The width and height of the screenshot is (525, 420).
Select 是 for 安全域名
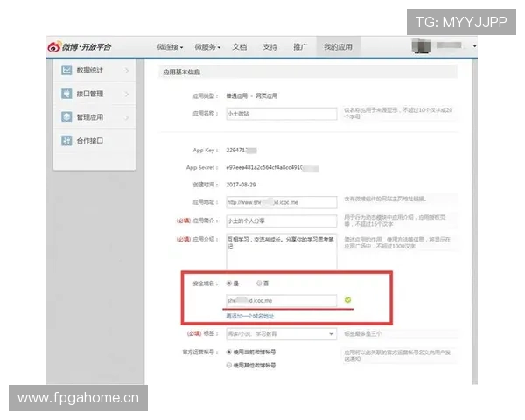point(229,283)
